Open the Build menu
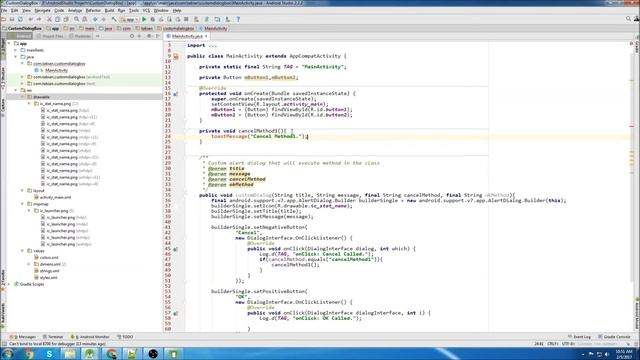Screen dimensions: 640x360 (109, 10)
